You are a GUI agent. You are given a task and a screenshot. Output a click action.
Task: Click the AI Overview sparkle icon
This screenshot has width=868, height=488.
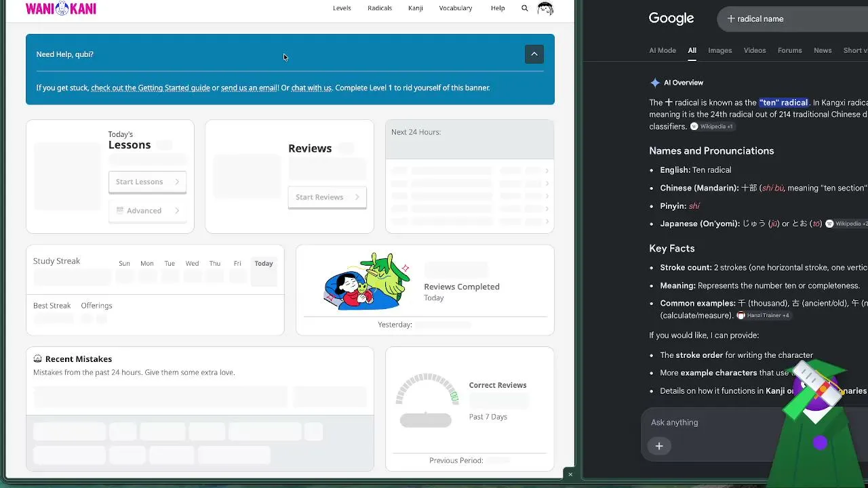click(655, 83)
